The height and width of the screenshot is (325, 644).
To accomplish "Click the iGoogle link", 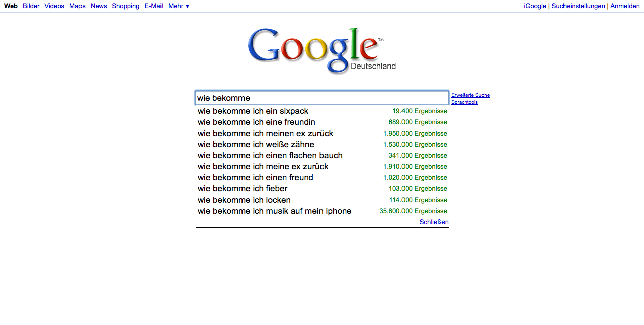I will tap(535, 6).
